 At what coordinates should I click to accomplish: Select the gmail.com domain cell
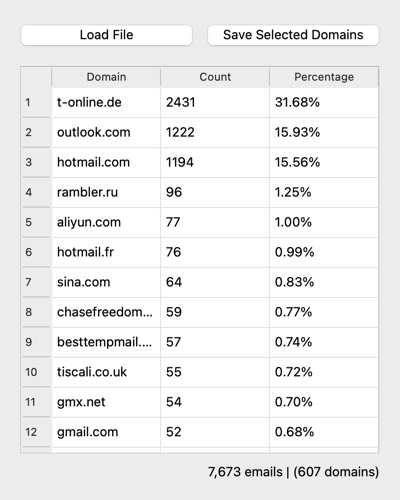click(x=106, y=432)
